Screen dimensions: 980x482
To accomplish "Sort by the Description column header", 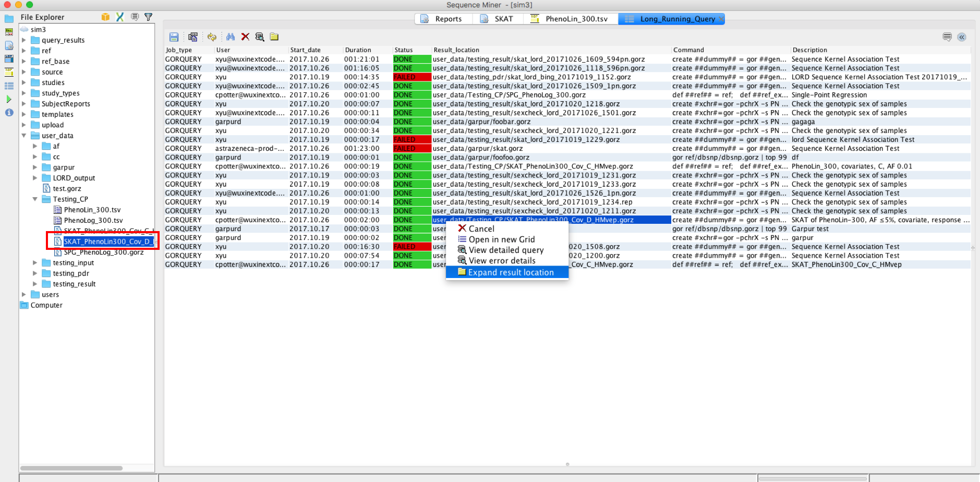I will coord(880,50).
